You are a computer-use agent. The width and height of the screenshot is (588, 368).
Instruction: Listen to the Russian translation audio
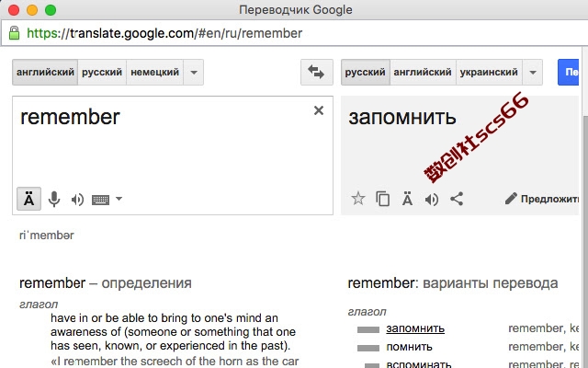432,199
